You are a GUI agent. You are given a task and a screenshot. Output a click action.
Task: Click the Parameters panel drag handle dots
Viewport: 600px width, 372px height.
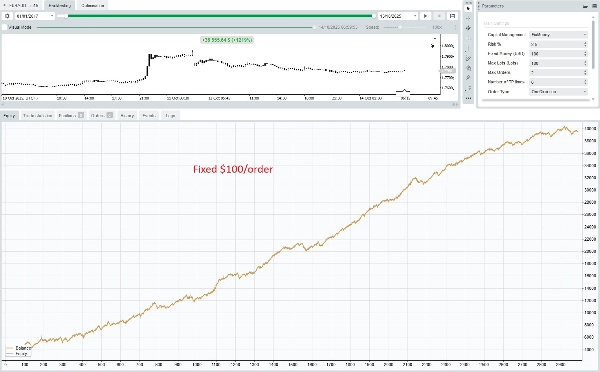(x=479, y=6)
